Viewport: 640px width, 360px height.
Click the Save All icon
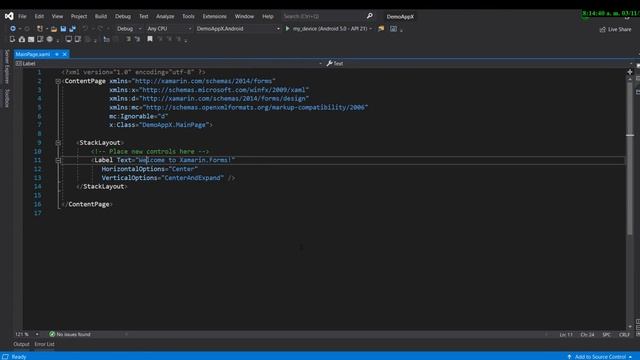pos(73,29)
